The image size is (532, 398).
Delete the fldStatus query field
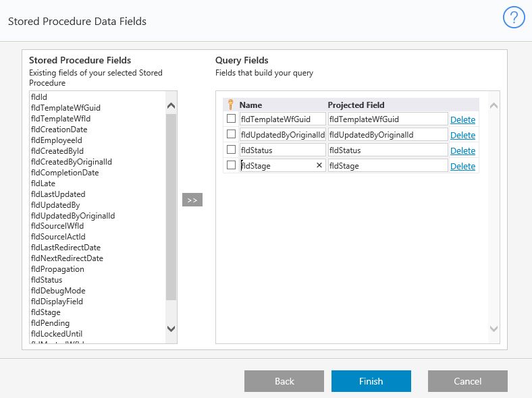tap(462, 150)
